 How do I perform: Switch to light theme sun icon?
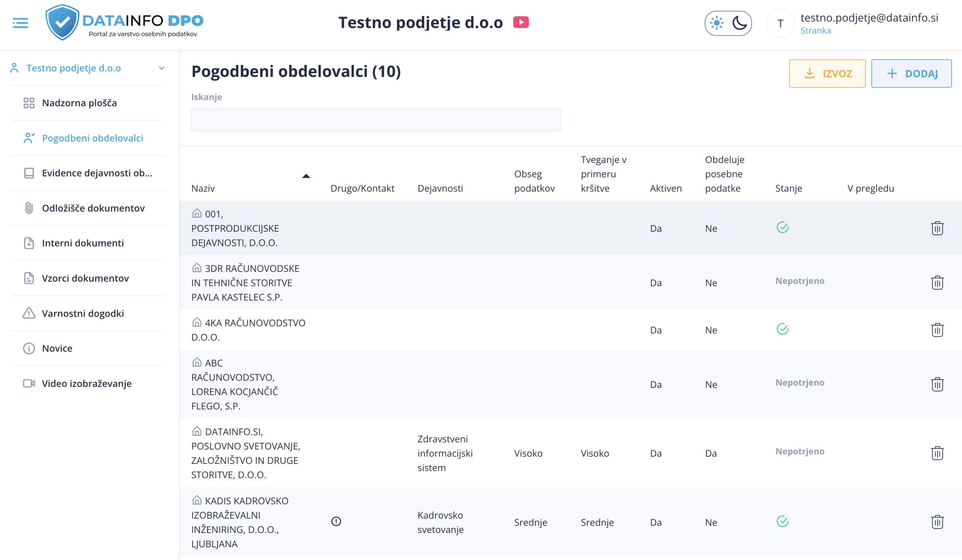pyautogui.click(x=717, y=23)
